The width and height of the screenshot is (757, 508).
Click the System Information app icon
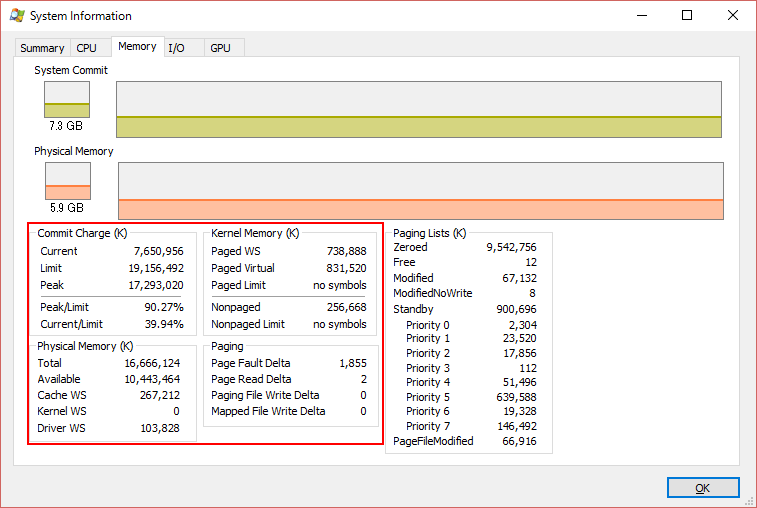pyautogui.click(x=17, y=15)
